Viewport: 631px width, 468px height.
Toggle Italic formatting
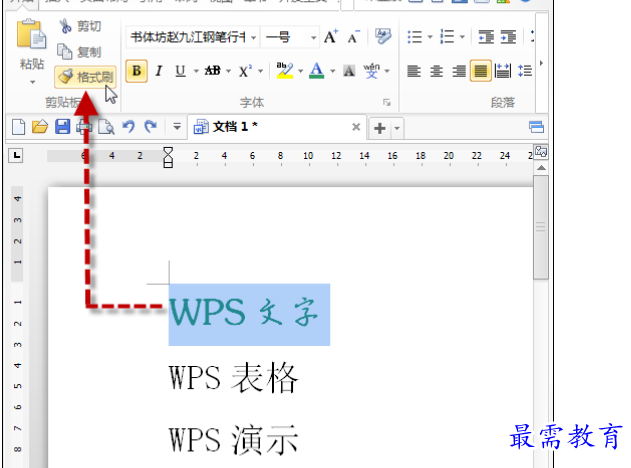(159, 71)
